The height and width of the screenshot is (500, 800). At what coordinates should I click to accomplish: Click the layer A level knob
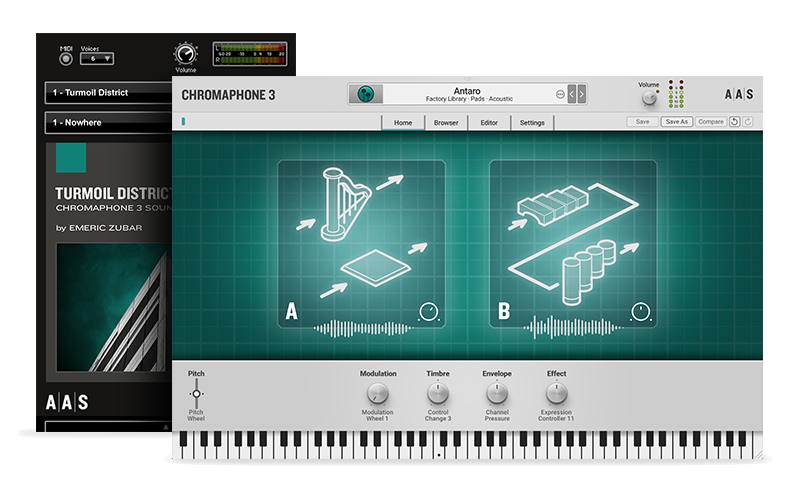[x=430, y=311]
